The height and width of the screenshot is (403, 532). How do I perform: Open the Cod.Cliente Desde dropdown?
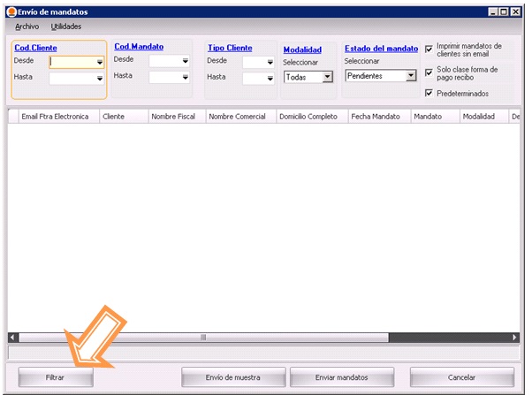(99, 63)
